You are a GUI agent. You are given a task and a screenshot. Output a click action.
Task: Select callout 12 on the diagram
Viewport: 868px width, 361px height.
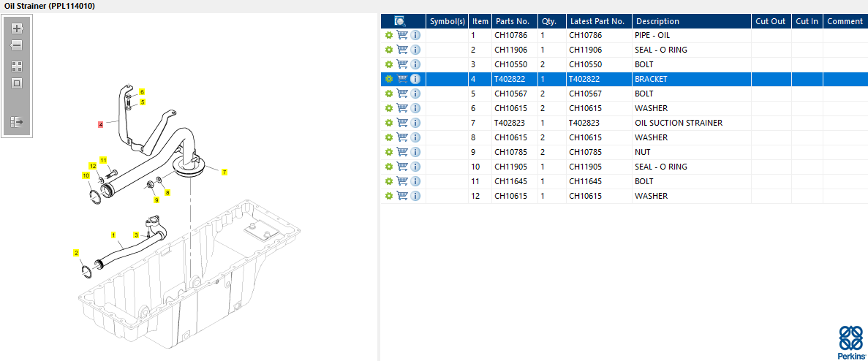tap(93, 166)
